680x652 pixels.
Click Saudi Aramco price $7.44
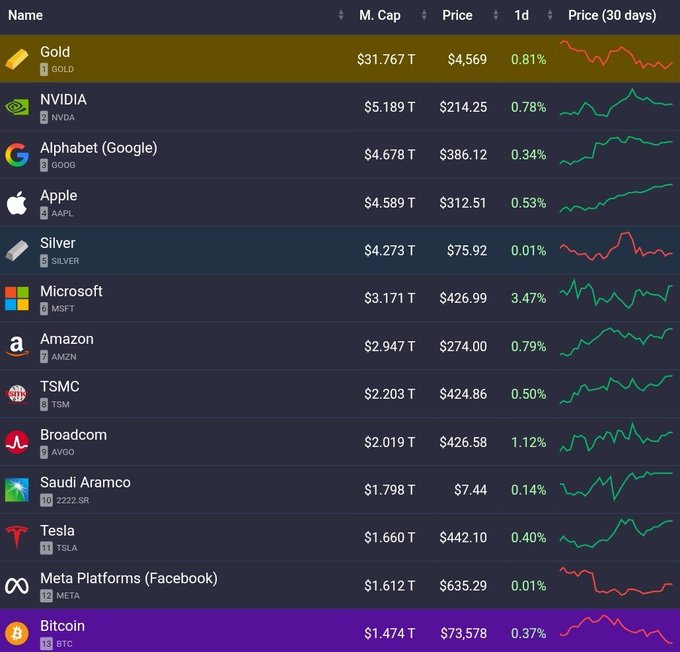[x=471, y=490]
